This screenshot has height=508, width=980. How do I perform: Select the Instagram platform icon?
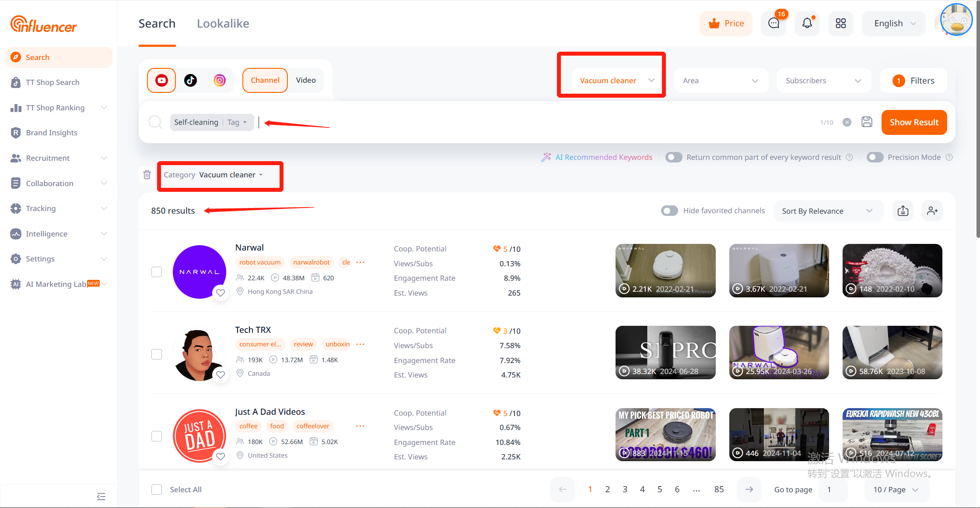(219, 80)
